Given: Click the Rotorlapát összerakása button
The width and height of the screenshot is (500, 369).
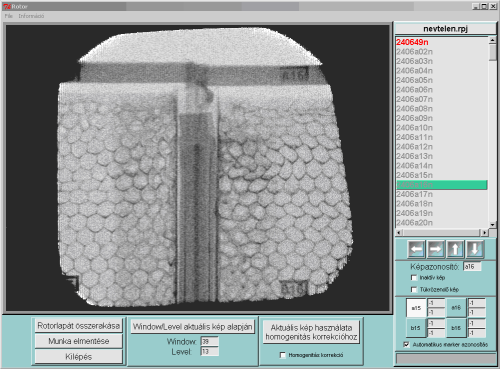Looking at the screenshot, I should (79, 326).
